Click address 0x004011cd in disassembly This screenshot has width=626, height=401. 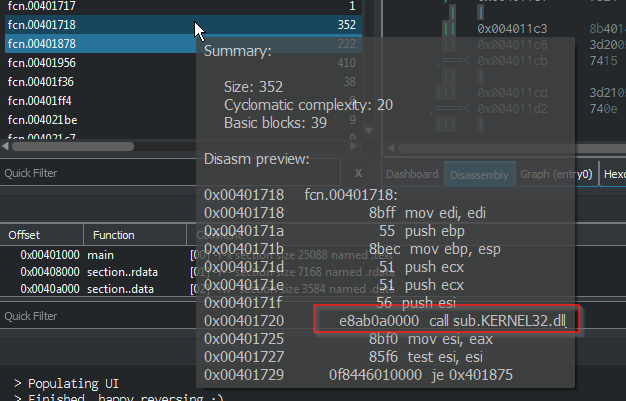coord(512,93)
